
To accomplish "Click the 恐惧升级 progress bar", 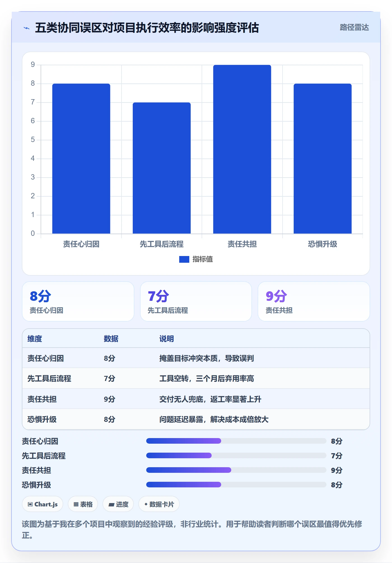I will (x=236, y=485).
